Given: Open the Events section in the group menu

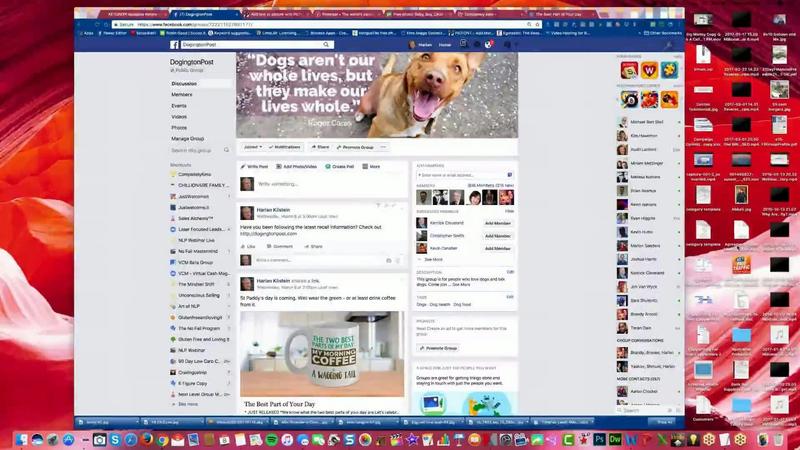Looking at the screenshot, I should click(179, 106).
